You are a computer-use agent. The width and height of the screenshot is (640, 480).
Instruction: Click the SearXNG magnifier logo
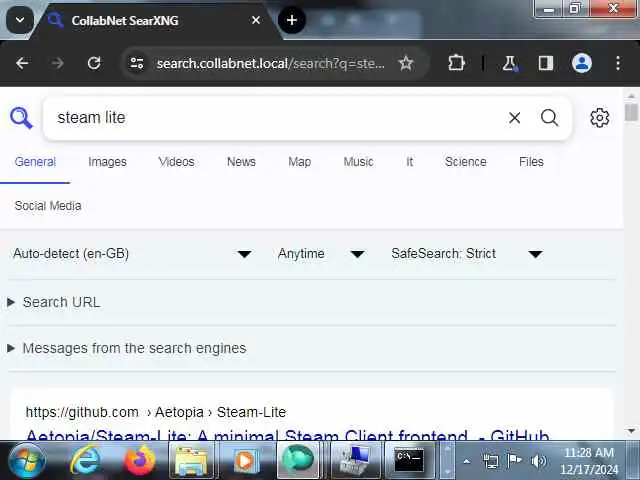click(x=21, y=118)
